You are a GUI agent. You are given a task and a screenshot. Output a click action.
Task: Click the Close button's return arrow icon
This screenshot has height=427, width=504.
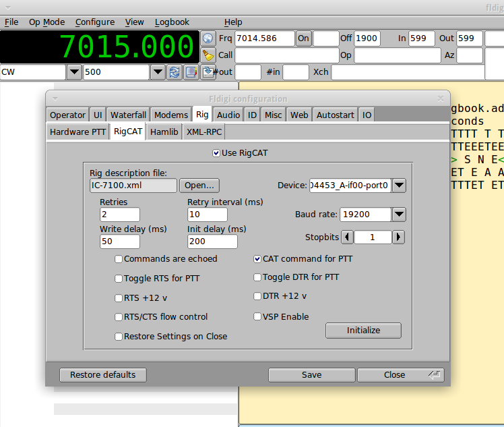434,375
